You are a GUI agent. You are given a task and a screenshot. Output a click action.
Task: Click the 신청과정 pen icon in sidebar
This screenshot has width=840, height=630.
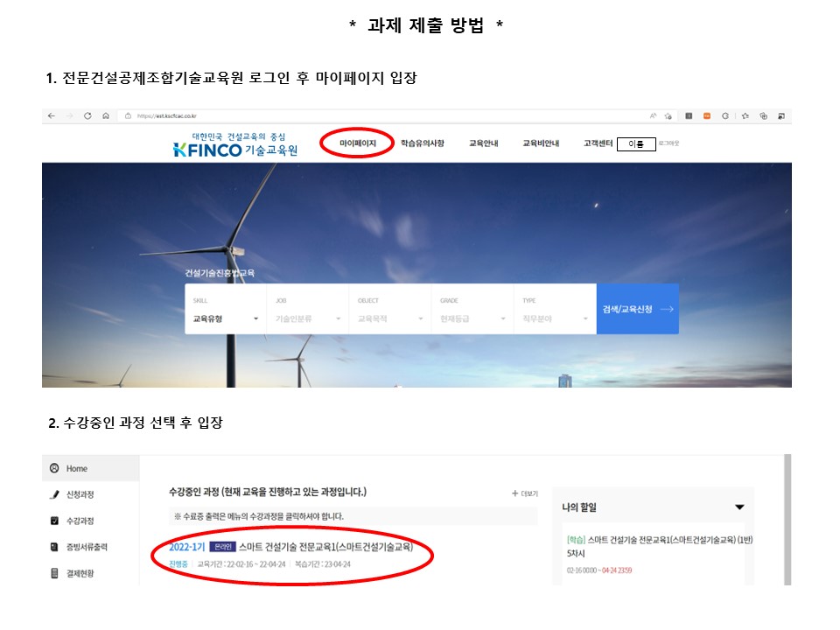pyautogui.click(x=54, y=494)
